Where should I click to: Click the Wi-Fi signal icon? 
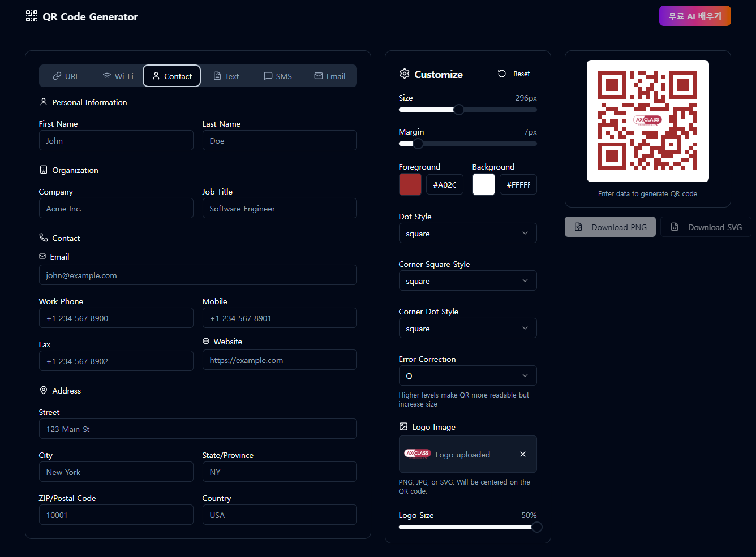coord(106,75)
